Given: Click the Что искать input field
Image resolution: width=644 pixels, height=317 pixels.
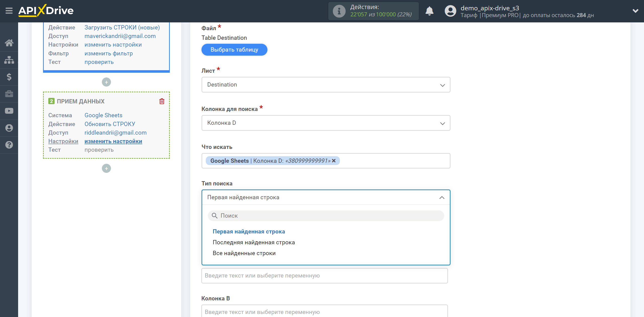Looking at the screenshot, I should point(326,161).
